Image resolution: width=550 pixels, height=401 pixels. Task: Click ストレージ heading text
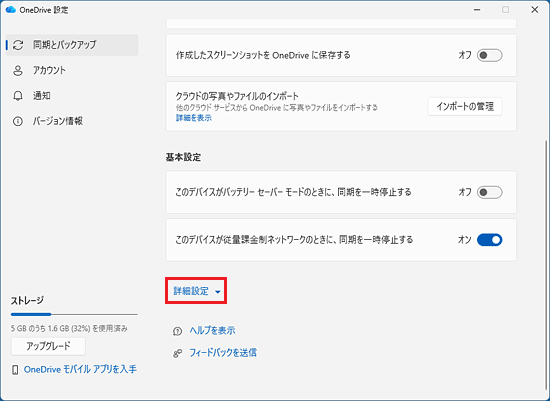[x=27, y=301]
